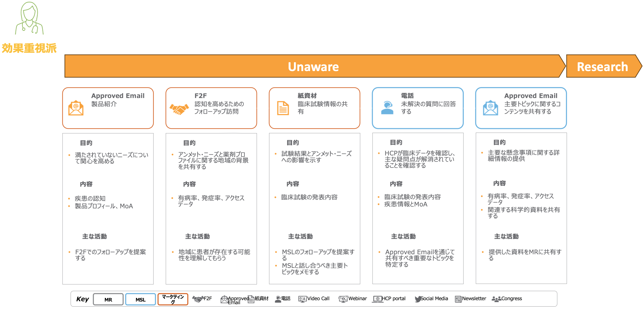Viewport: 644px width, 309px height.
Task: Click the orange Unaware stage arrow
Action: 313,67
